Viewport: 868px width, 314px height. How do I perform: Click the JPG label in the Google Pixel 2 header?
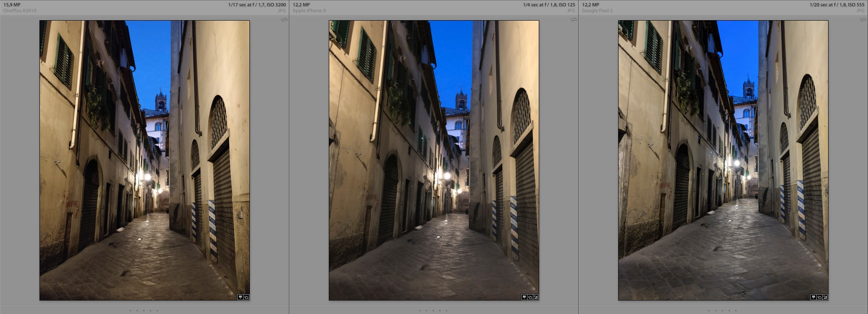[860, 11]
